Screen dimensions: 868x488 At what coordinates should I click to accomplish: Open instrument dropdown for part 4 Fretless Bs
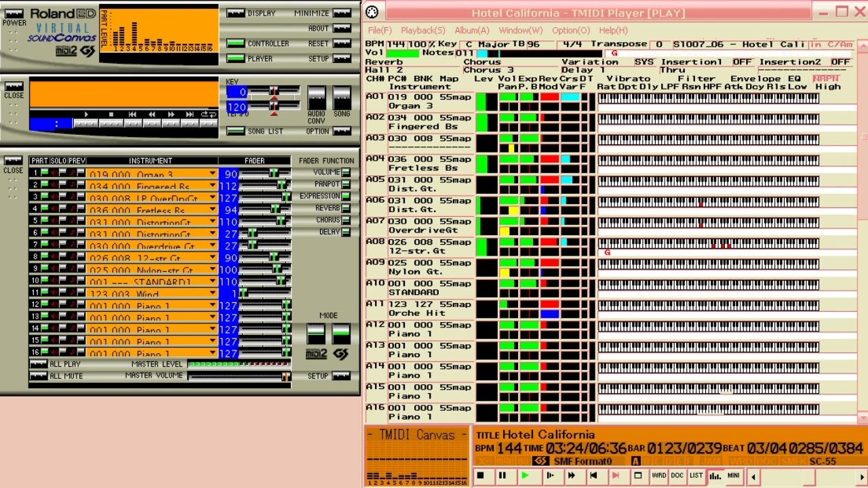point(212,209)
